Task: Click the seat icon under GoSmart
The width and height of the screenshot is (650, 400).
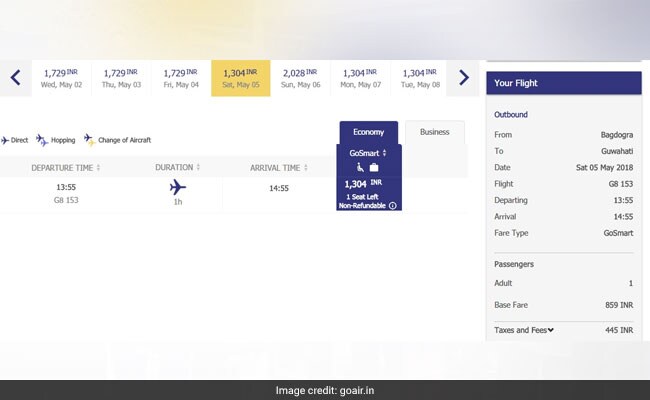Action: [x=360, y=168]
